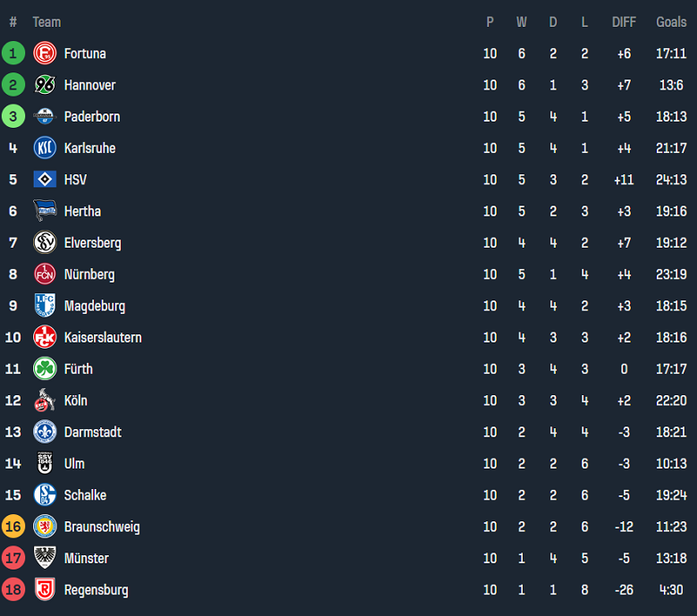The height and width of the screenshot is (616, 697).
Task: Open the Paderborn team link
Action: pyautogui.click(x=92, y=117)
